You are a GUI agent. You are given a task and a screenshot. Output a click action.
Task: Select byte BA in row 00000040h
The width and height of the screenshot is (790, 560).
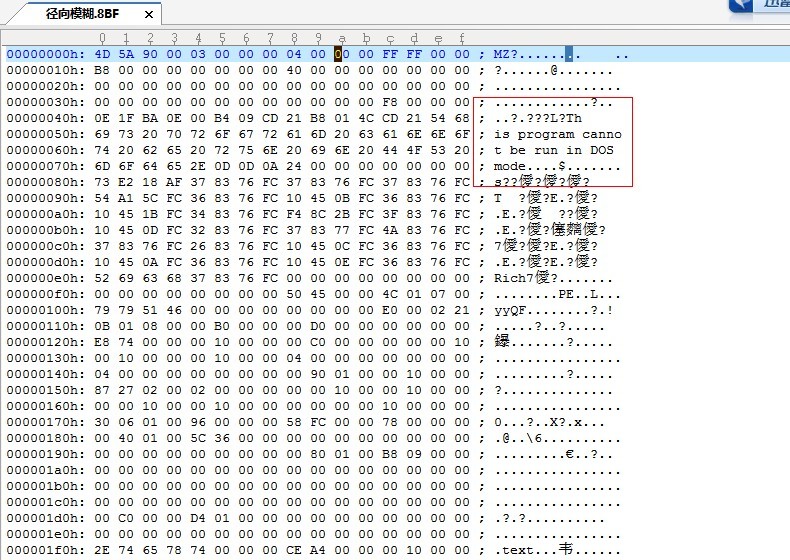(x=150, y=118)
